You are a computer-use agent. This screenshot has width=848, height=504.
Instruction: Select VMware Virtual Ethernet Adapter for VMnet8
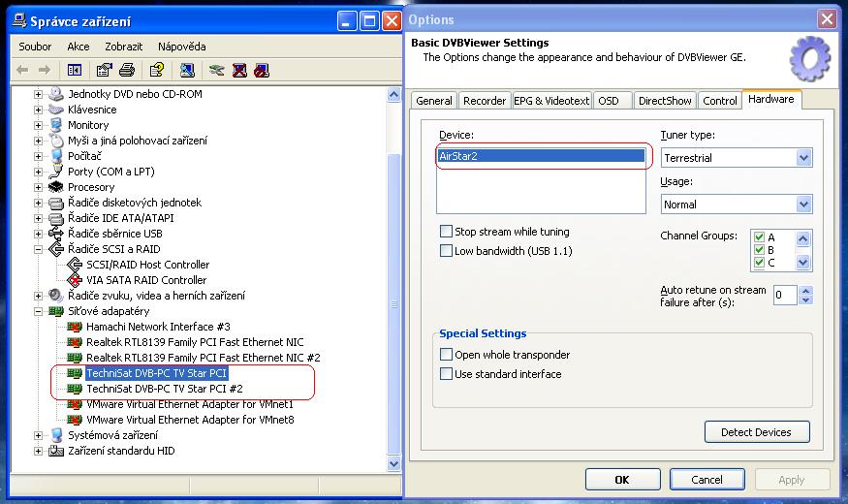click(x=190, y=421)
